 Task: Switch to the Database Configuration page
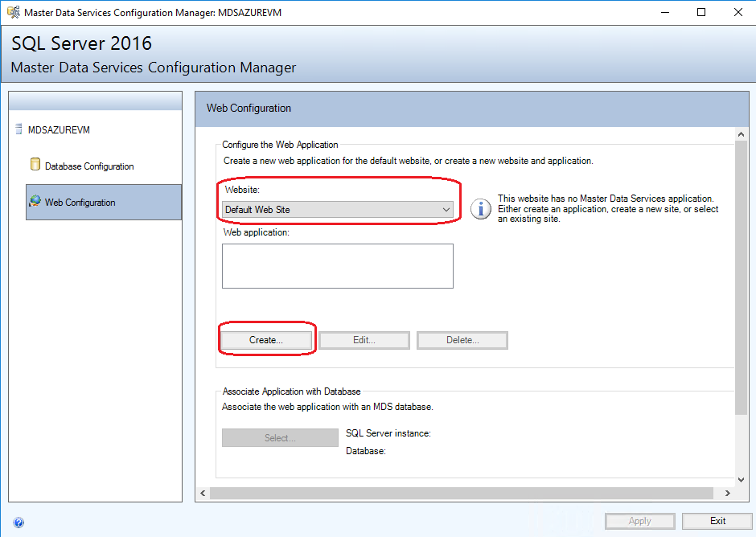pyautogui.click(x=88, y=166)
